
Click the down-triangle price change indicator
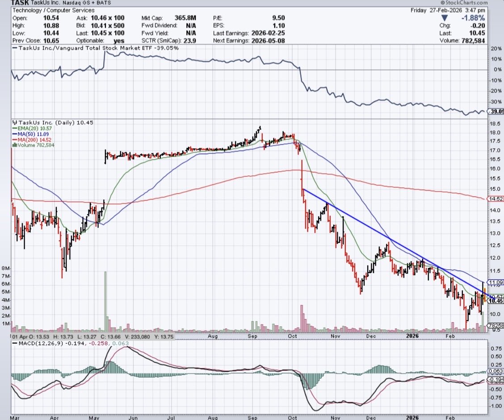coord(444,18)
